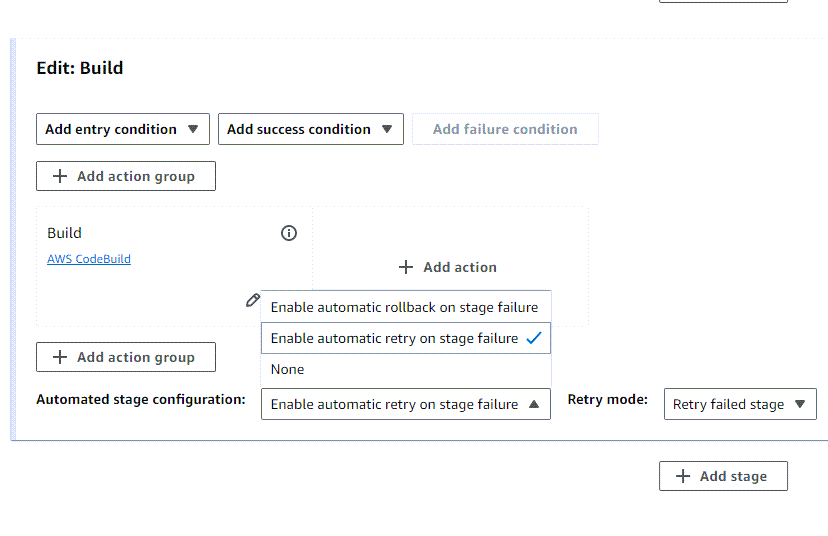Select Enable automatic retry on stage failure option

tap(394, 338)
